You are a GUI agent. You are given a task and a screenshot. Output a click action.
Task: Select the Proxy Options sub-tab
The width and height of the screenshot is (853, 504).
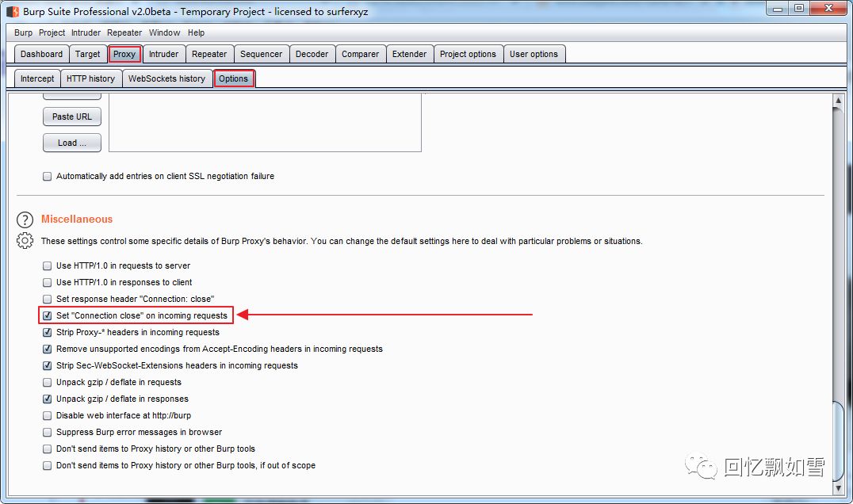click(233, 78)
